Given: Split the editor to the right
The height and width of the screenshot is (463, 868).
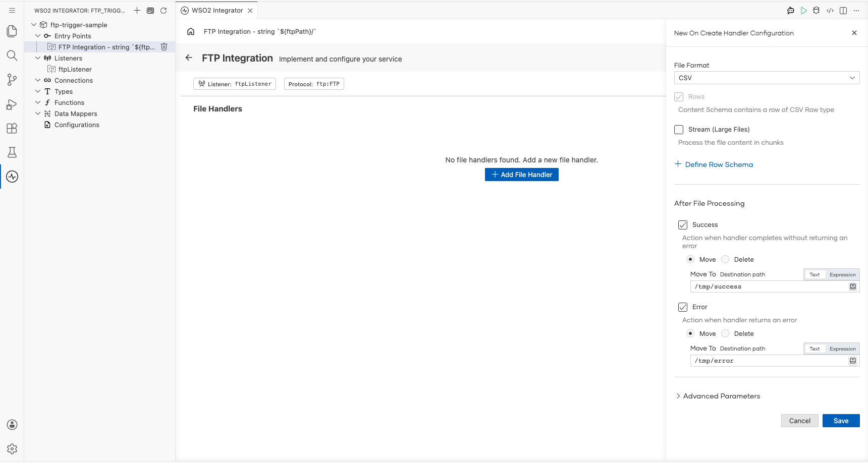Looking at the screenshot, I should click(x=843, y=10).
